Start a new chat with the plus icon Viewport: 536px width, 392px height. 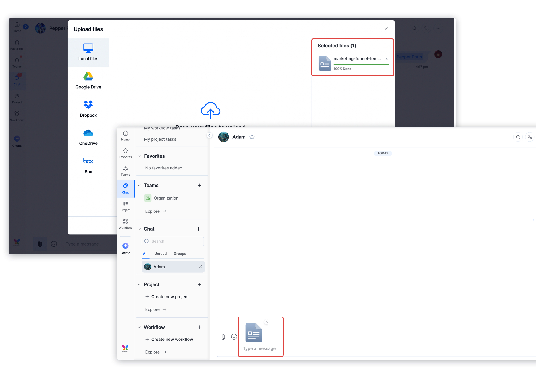point(199,229)
